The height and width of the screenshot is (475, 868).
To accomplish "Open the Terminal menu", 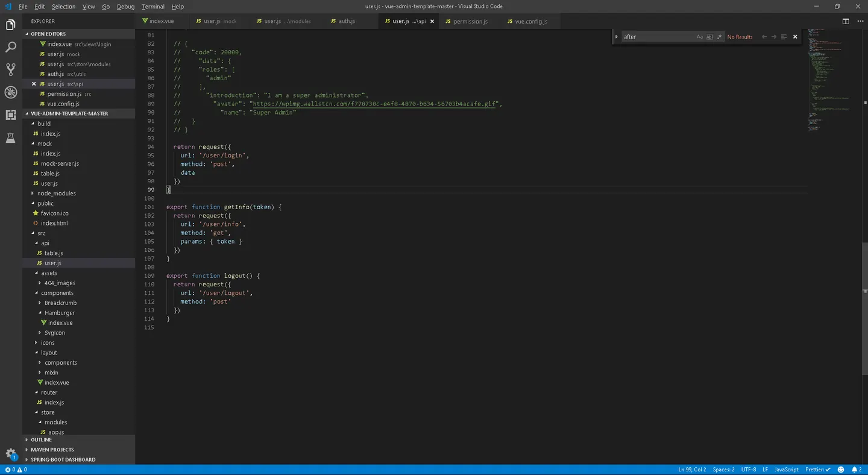I will coord(153,6).
